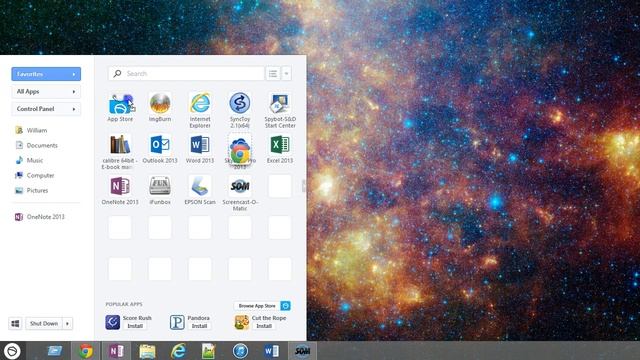Click the Cut the Rope icon
Viewport: 640px width, 360px height.
(242, 322)
